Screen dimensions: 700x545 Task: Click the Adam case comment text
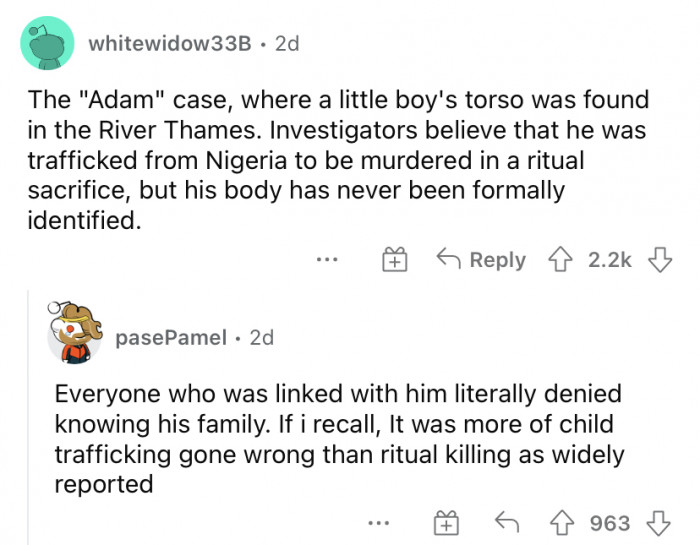coord(338,160)
